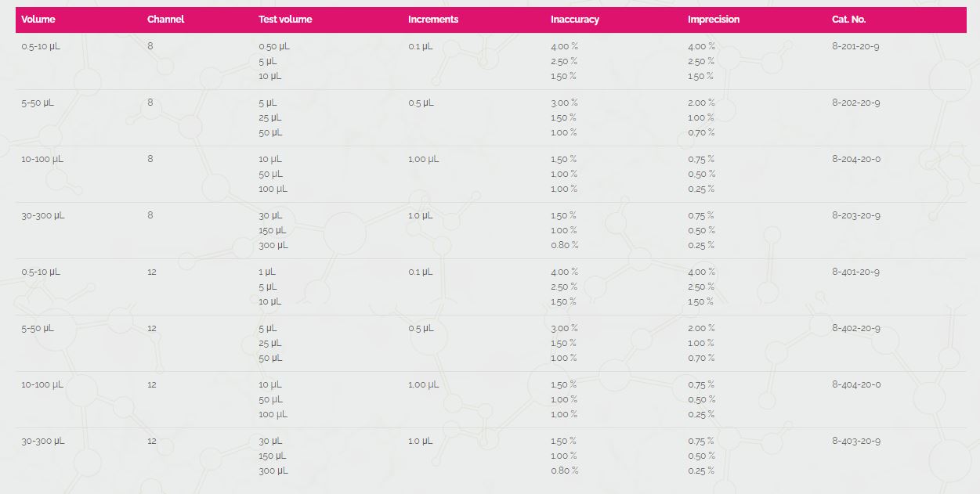Select catalog number 8-202-20-9

pyautogui.click(x=855, y=103)
